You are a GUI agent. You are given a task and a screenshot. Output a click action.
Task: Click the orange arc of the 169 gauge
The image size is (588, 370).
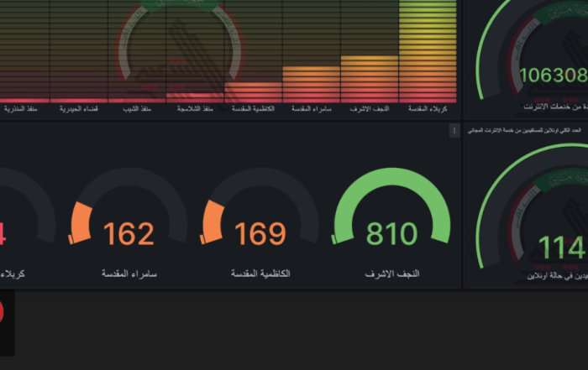tap(213, 221)
